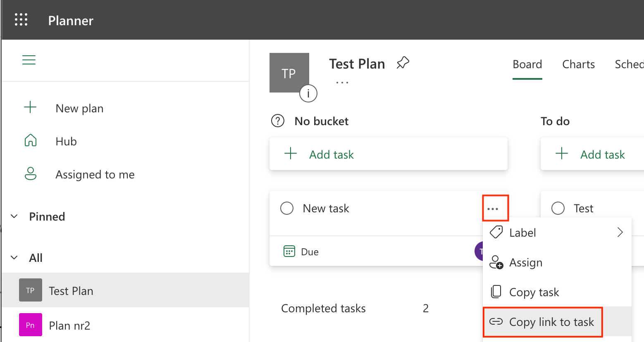Open Assigned to me view
644x342 pixels.
click(95, 174)
